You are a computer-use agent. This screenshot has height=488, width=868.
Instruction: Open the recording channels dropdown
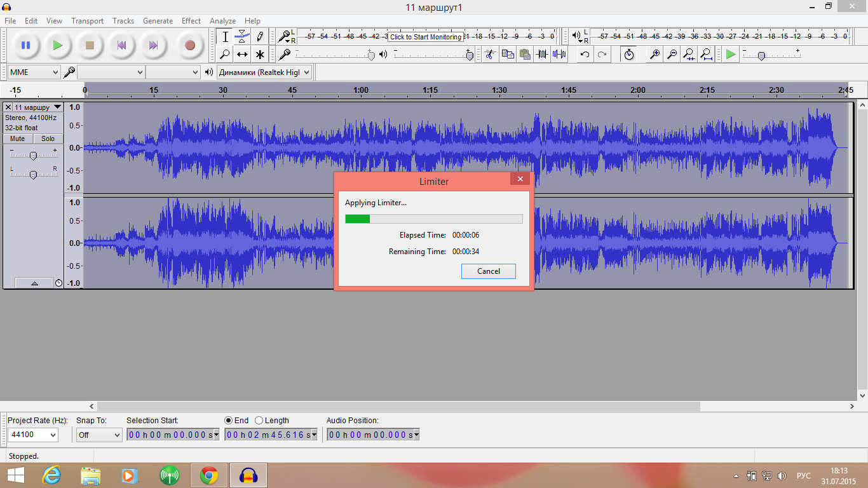[173, 72]
